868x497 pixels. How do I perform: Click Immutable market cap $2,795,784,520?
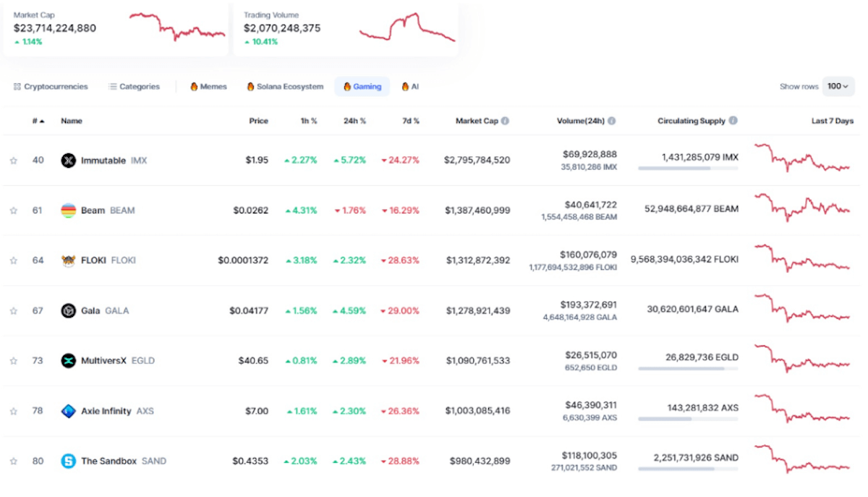point(477,161)
